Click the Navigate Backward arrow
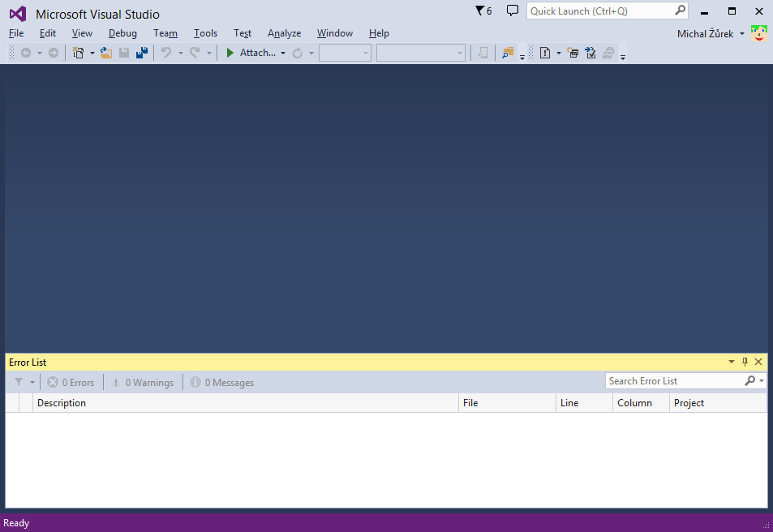This screenshot has width=773, height=532. (x=27, y=53)
